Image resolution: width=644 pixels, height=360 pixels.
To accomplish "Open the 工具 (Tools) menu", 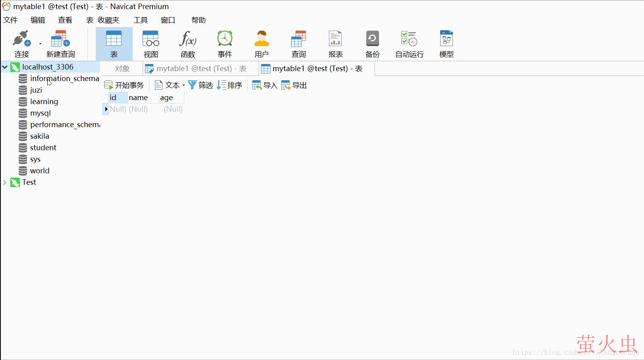I will [140, 20].
